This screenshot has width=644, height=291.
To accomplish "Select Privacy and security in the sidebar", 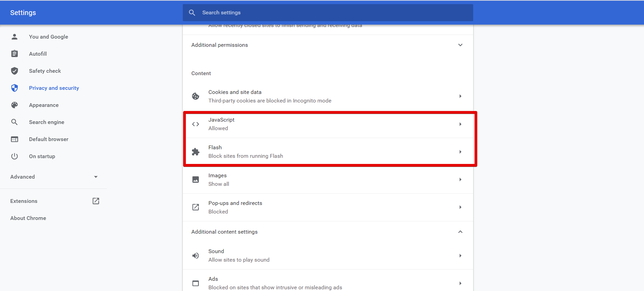I will click(x=54, y=88).
